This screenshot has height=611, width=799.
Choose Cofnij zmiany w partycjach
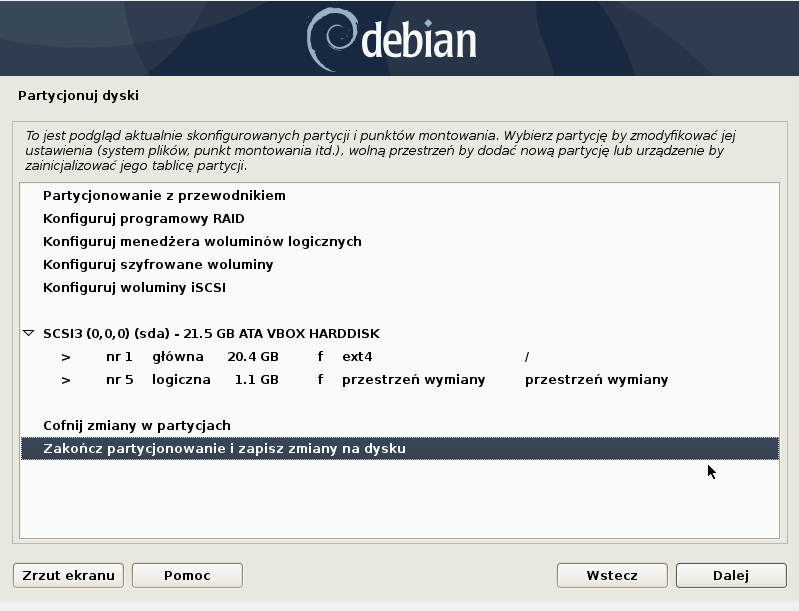click(137, 426)
